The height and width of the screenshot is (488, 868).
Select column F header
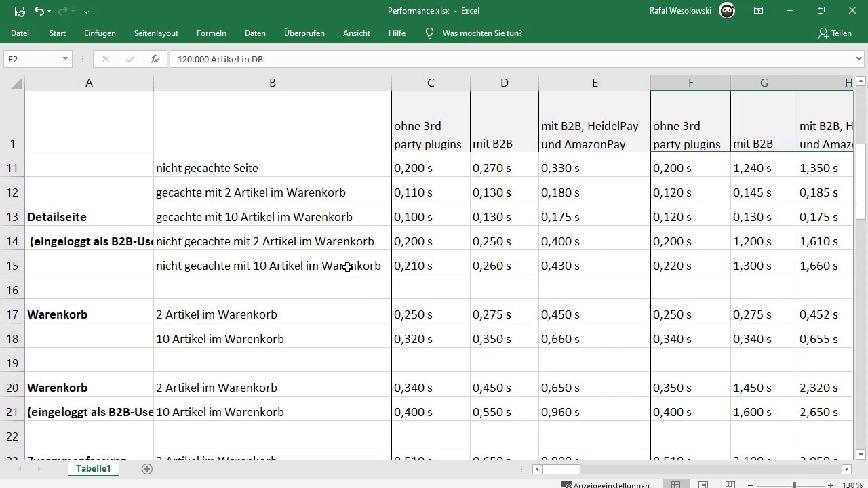click(x=690, y=83)
